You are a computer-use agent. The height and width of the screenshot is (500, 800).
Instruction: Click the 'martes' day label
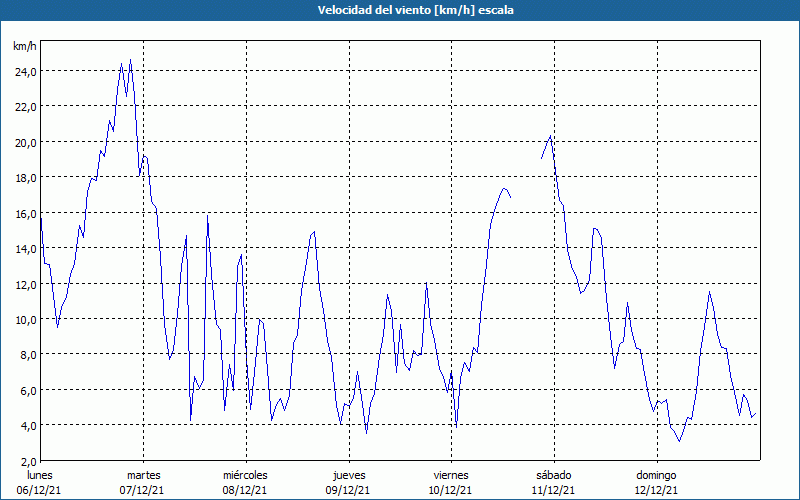pyautogui.click(x=144, y=475)
